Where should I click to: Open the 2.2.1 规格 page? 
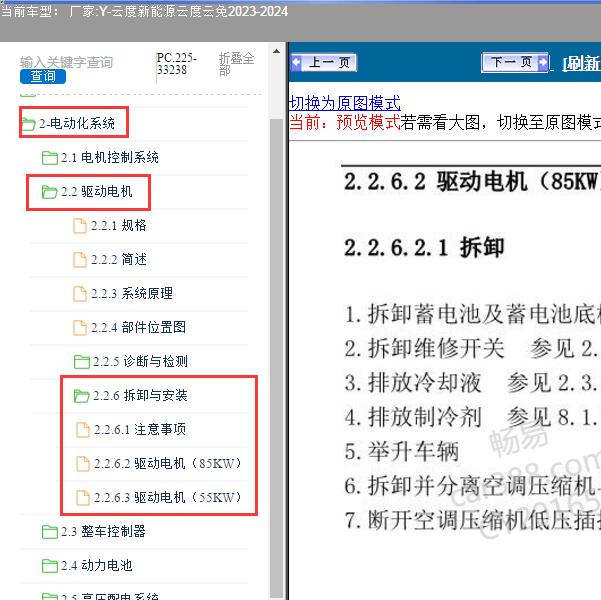tap(119, 225)
